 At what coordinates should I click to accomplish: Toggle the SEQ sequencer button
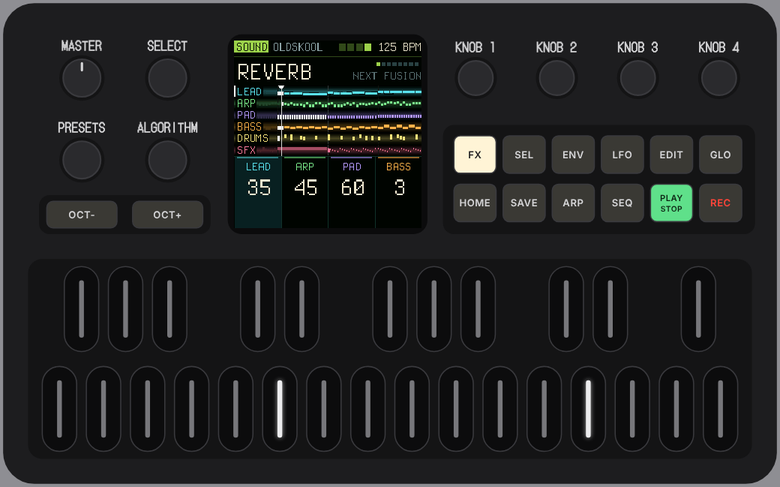point(622,203)
